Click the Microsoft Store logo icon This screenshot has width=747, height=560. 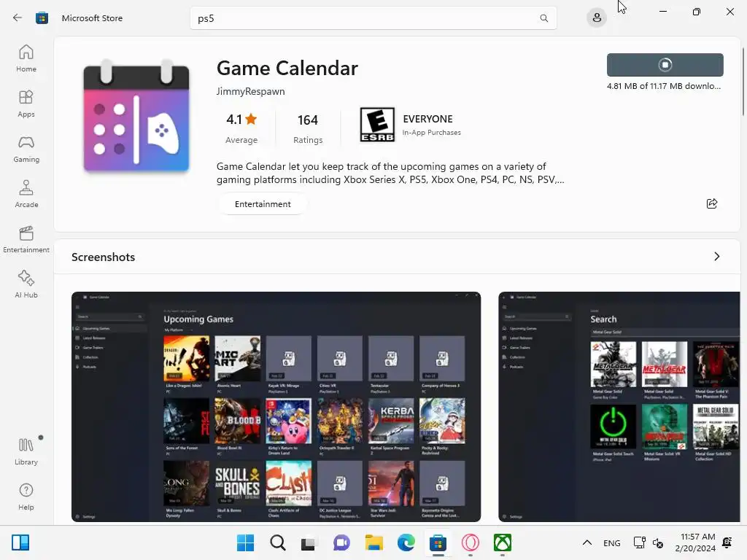click(x=42, y=18)
